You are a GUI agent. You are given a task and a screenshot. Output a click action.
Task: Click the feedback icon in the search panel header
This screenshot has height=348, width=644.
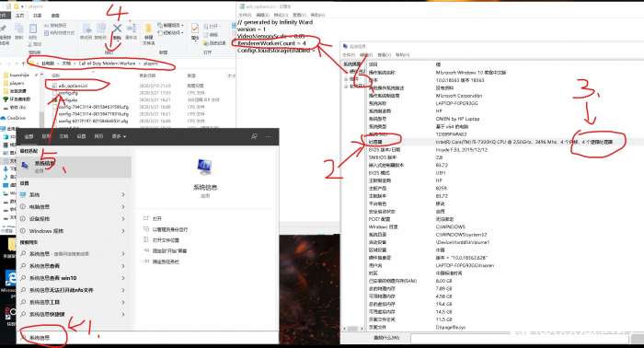254,136
